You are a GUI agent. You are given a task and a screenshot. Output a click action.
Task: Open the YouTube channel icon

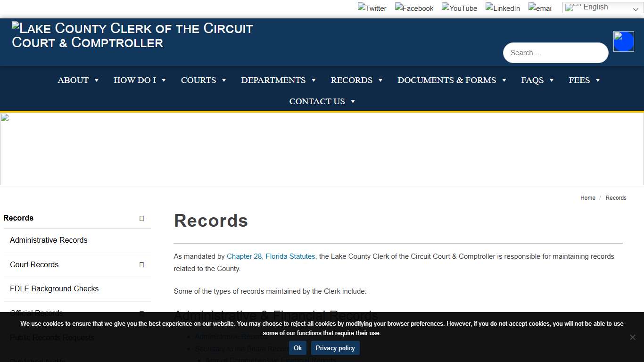click(459, 8)
